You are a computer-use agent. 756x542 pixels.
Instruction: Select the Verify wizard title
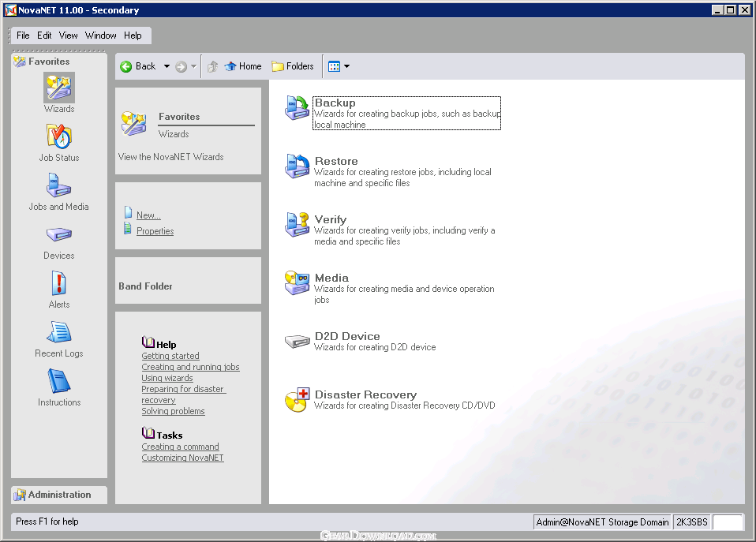click(x=331, y=219)
